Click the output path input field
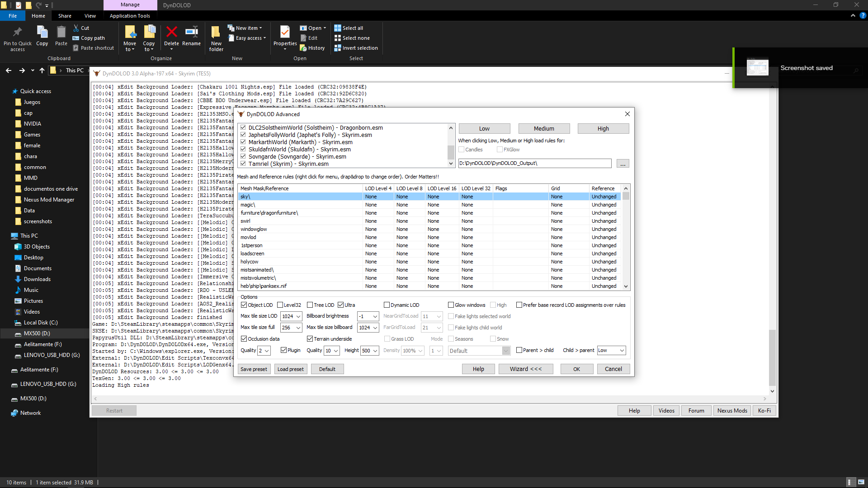Image resolution: width=868 pixels, height=488 pixels. coord(534,164)
